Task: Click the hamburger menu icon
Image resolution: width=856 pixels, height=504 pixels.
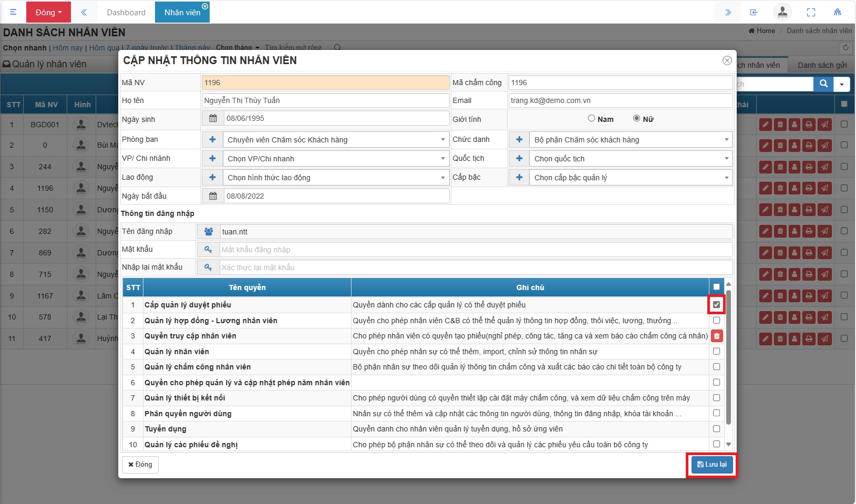Action: (x=13, y=12)
